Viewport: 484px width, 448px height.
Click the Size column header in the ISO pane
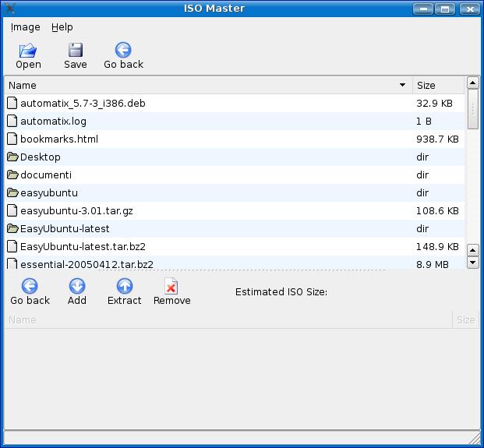465,319
